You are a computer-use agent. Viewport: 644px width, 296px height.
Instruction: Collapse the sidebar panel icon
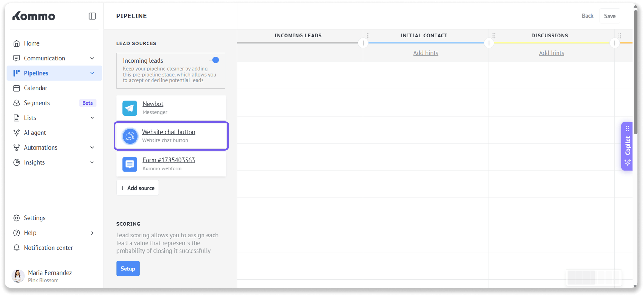tap(92, 16)
